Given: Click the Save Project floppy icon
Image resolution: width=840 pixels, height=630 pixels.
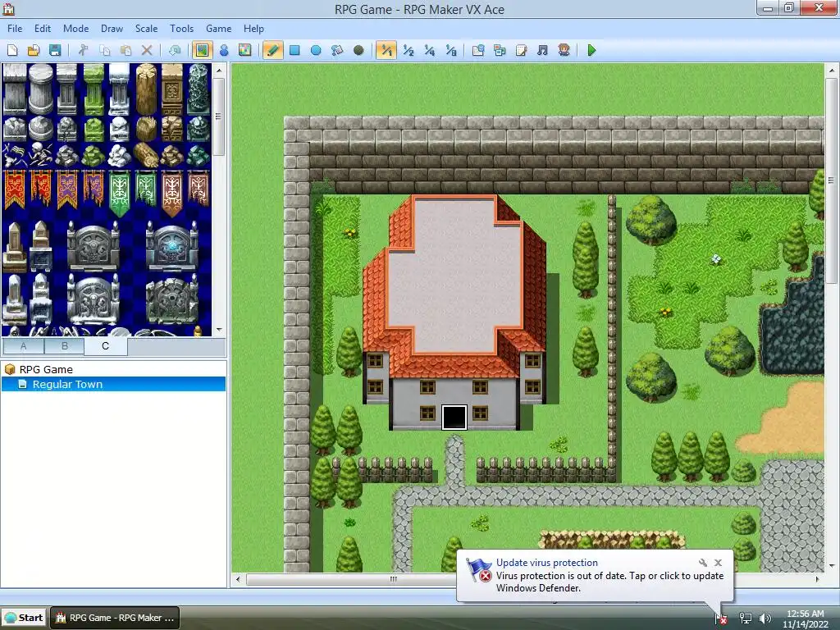Looking at the screenshot, I should click(x=55, y=50).
